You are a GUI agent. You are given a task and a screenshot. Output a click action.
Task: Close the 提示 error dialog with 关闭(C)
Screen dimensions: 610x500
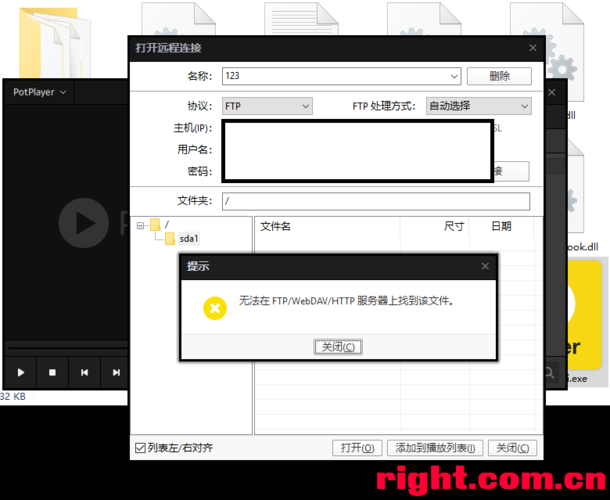click(338, 347)
